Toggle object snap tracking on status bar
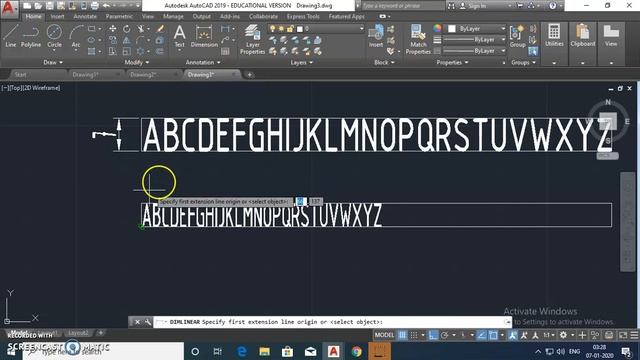Image resolution: width=640 pixels, height=360 pixels. click(482, 335)
